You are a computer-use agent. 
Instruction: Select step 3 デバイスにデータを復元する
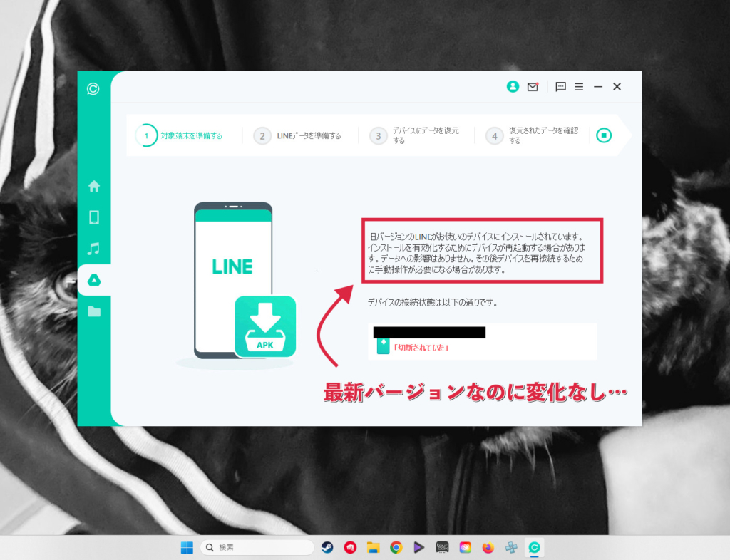tap(416, 135)
